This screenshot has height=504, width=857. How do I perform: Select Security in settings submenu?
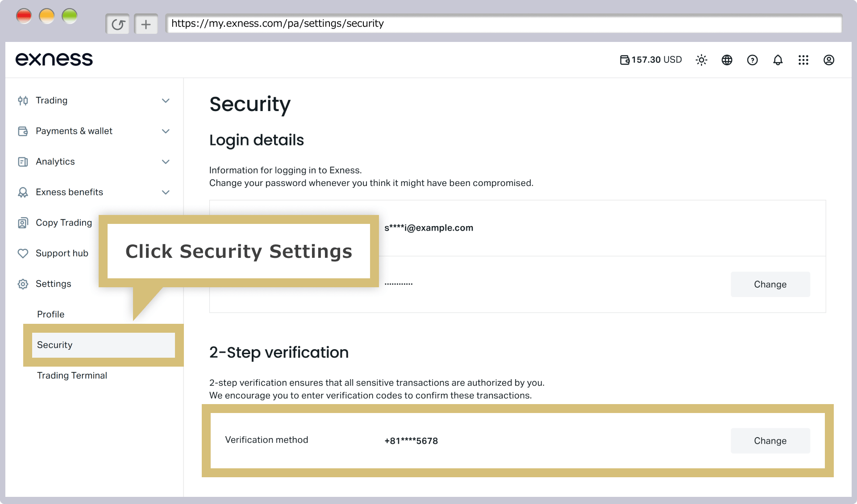(104, 345)
